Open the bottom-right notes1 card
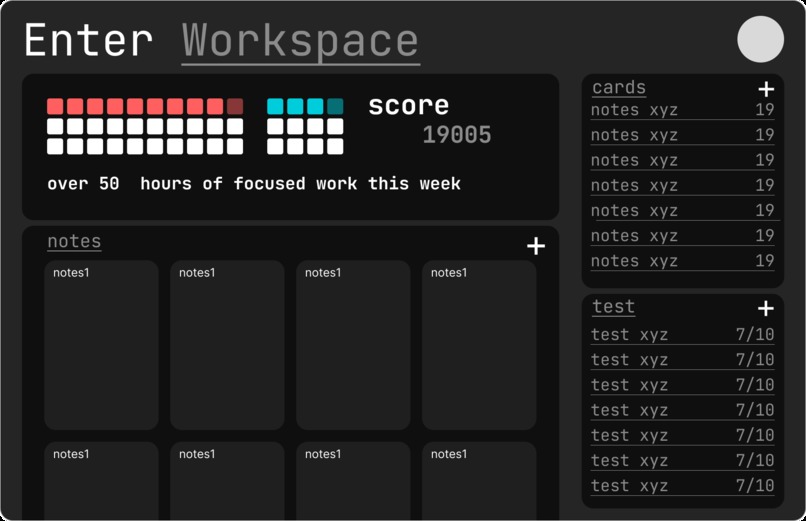The image size is (806, 521). 479,481
